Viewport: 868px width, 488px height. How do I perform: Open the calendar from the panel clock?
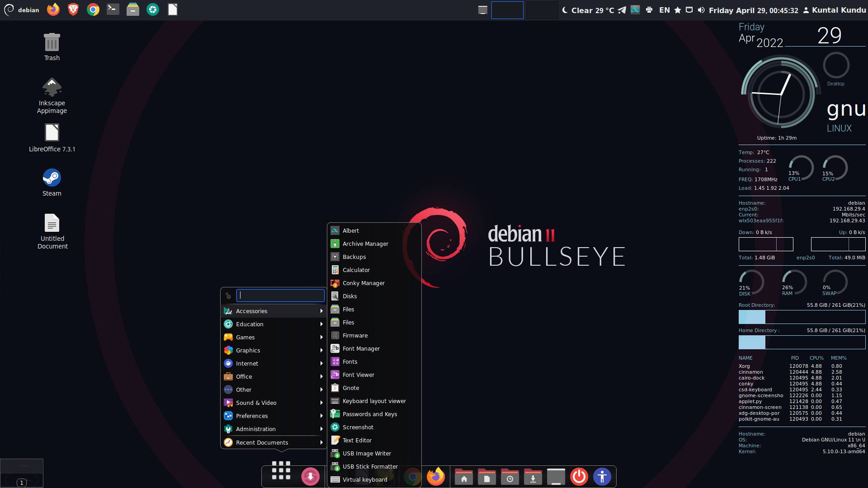[754, 10]
